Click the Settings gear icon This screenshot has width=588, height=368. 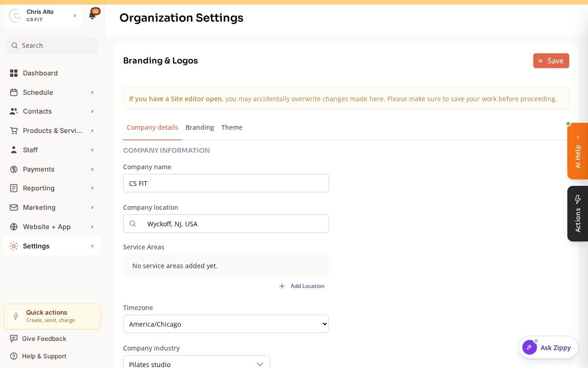14,246
